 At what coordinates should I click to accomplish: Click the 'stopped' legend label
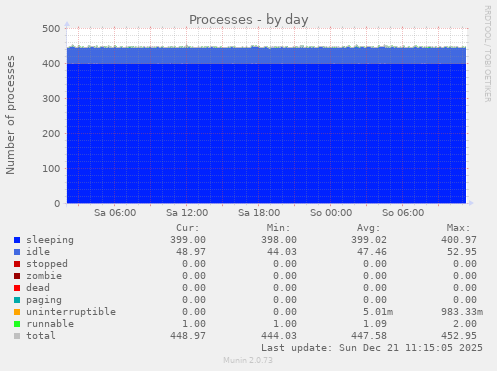pos(47,264)
